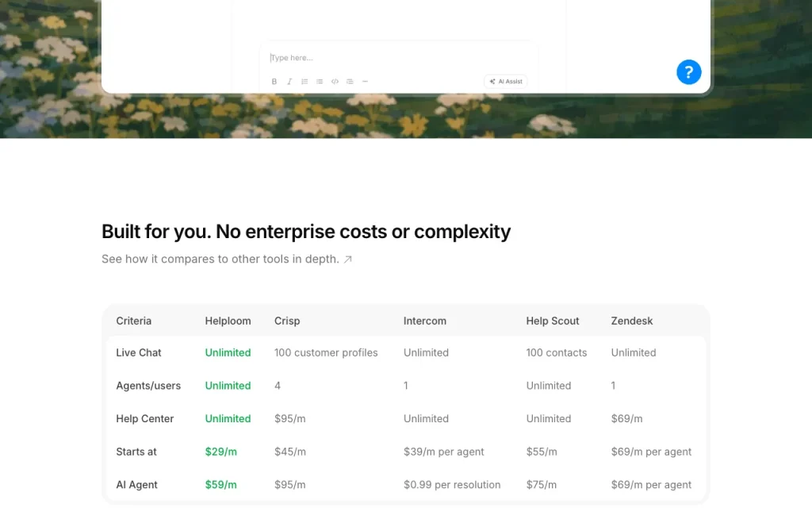Click the Crisp column header
This screenshot has width=812, height=508.
287,321
